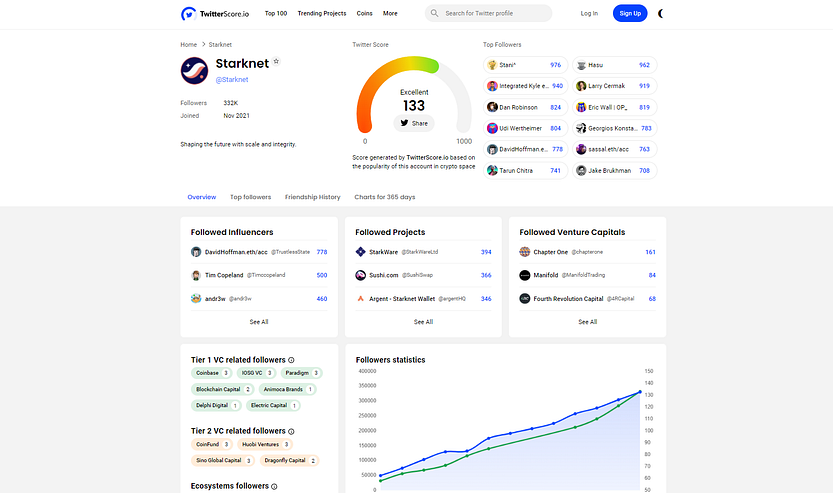Click StarkWare project logo icon

[360, 252]
